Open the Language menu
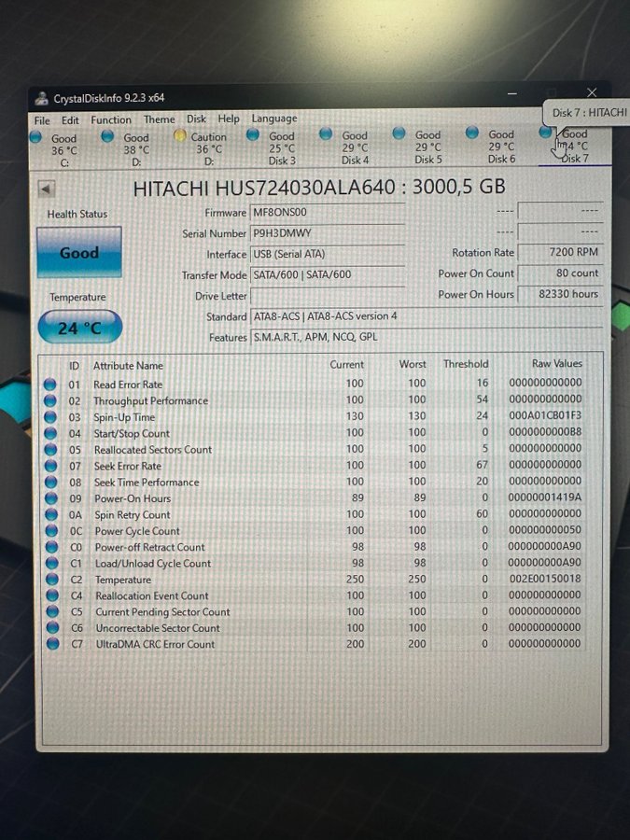 click(274, 119)
